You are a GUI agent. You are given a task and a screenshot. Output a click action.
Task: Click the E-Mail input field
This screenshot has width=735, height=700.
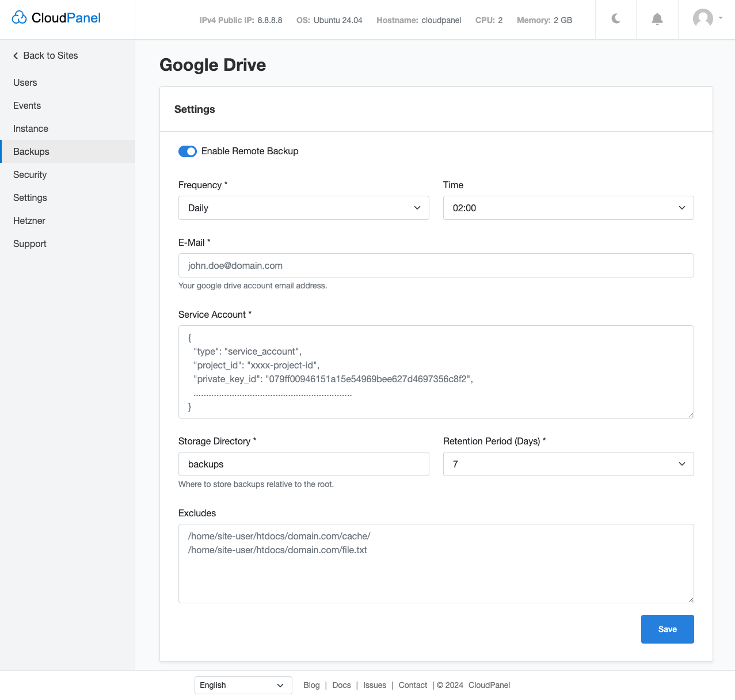click(436, 265)
